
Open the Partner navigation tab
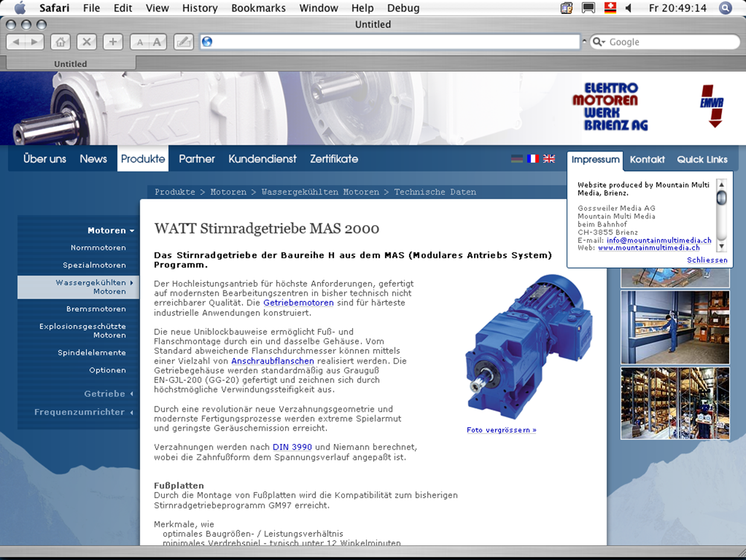click(197, 159)
